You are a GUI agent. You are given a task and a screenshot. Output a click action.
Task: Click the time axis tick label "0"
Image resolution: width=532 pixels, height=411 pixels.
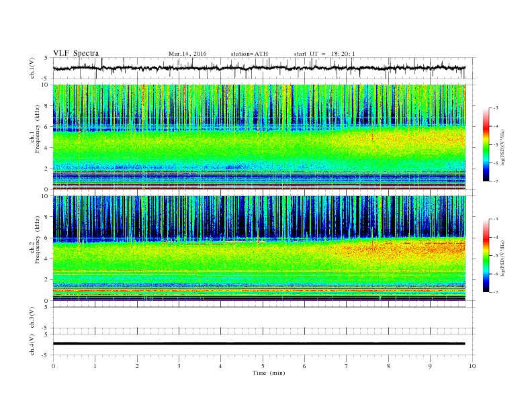[53, 366]
